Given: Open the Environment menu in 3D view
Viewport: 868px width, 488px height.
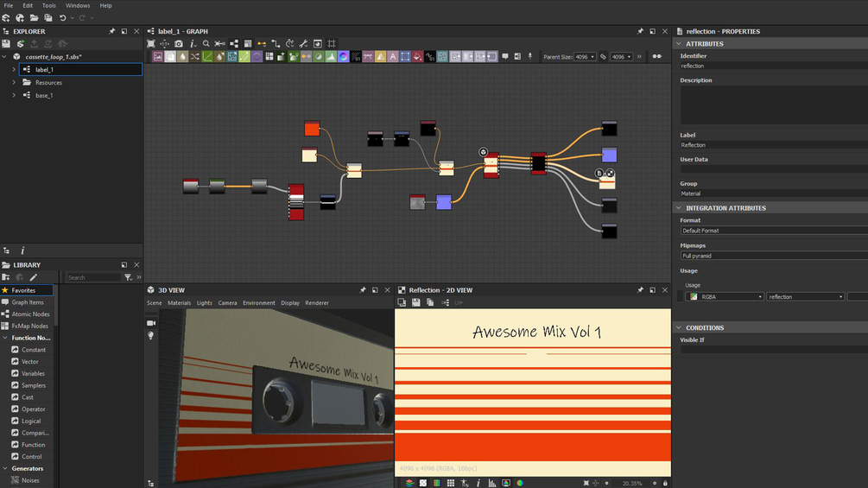Looking at the screenshot, I should (x=258, y=303).
